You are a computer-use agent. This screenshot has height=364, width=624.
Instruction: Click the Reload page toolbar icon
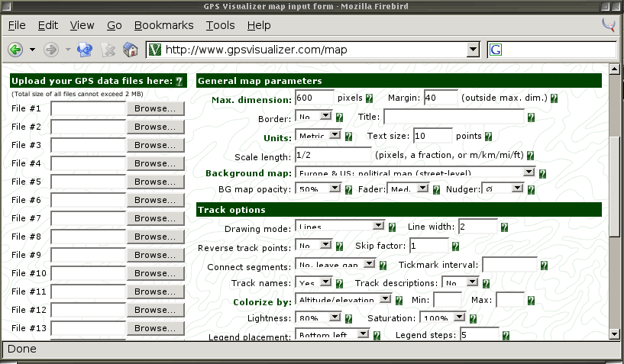pos(86,50)
